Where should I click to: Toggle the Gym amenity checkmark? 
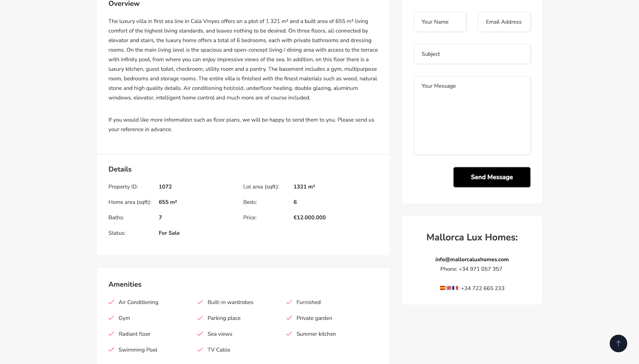pyautogui.click(x=111, y=318)
